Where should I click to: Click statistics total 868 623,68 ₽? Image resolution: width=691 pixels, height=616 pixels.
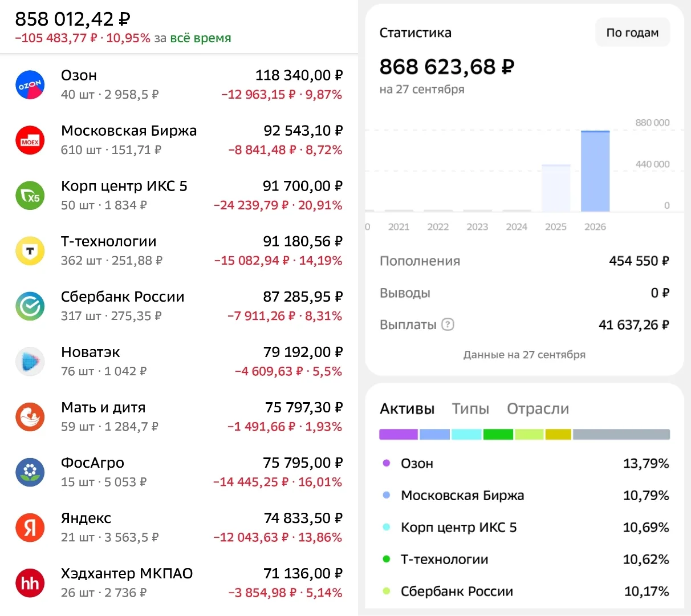[x=447, y=67]
